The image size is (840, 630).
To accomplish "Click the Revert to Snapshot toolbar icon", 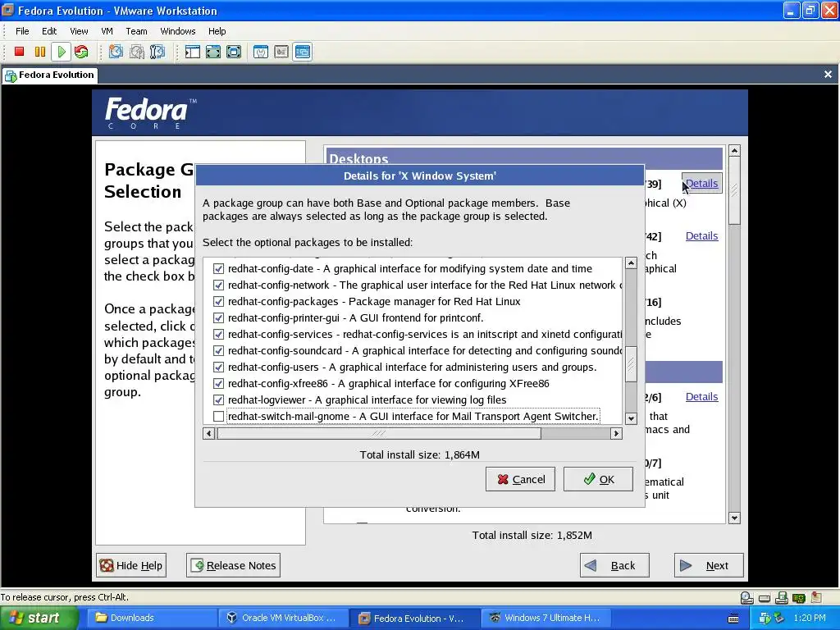I will click(x=137, y=52).
